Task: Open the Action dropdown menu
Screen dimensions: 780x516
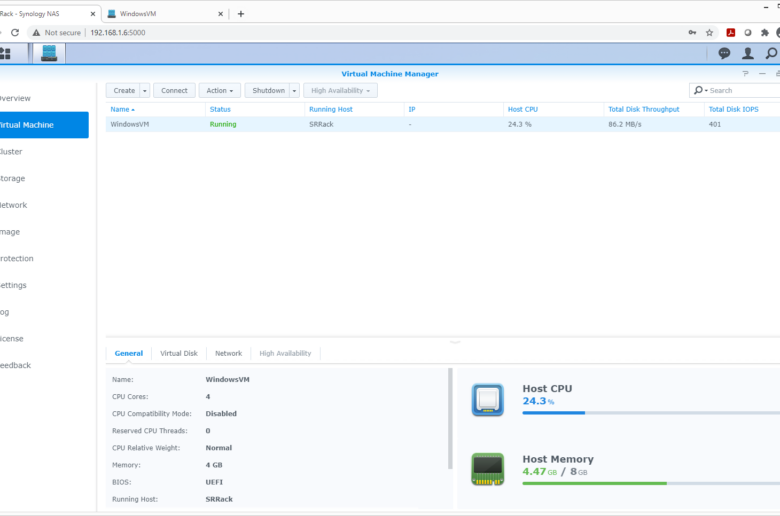Action: coord(220,91)
